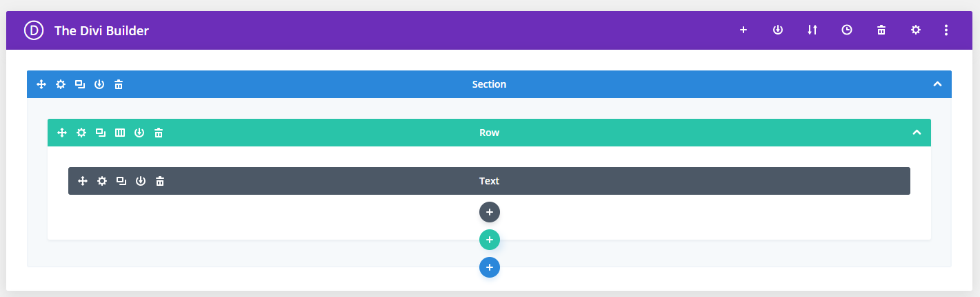Add new section with blue plus button
The width and height of the screenshot is (980, 297).
pyautogui.click(x=490, y=267)
